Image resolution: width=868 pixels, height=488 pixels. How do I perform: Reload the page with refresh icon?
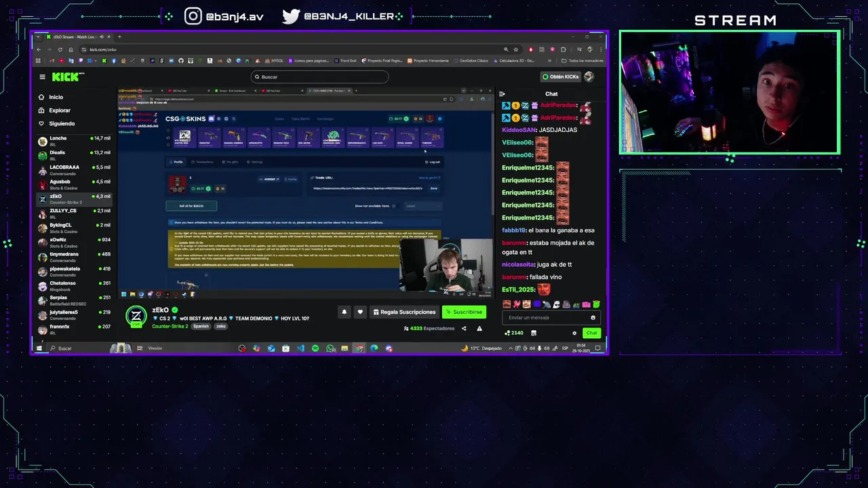click(x=60, y=49)
